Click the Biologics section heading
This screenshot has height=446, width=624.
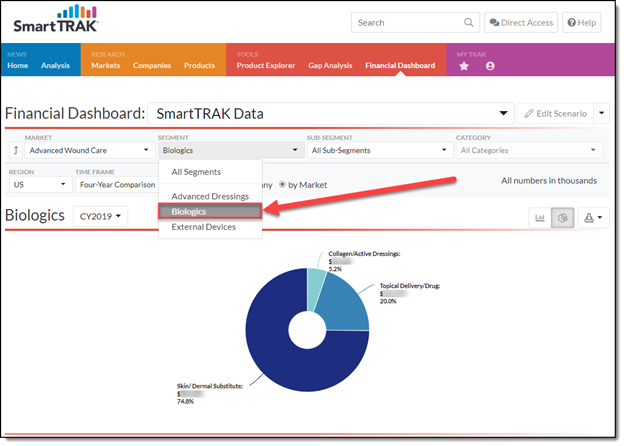35,215
